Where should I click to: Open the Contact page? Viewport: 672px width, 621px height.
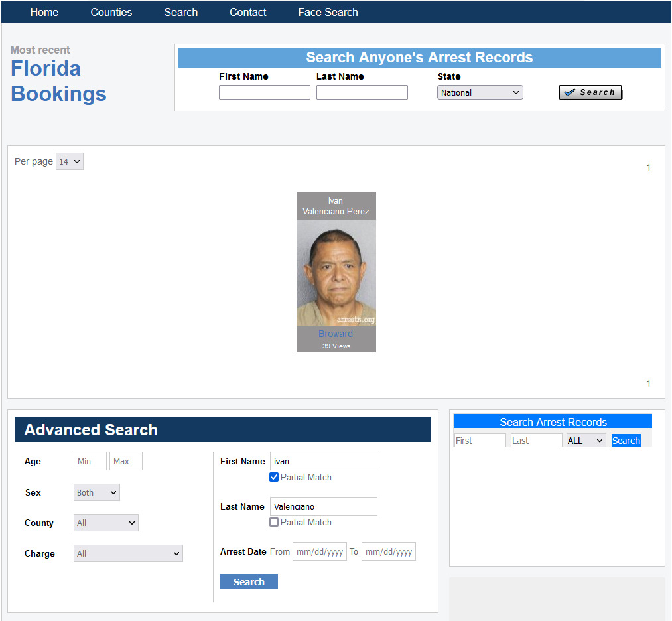click(x=247, y=12)
